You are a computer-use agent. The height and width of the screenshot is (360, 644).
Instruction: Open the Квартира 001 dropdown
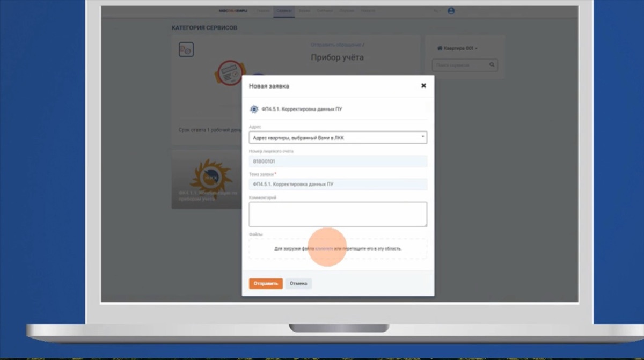(457, 48)
